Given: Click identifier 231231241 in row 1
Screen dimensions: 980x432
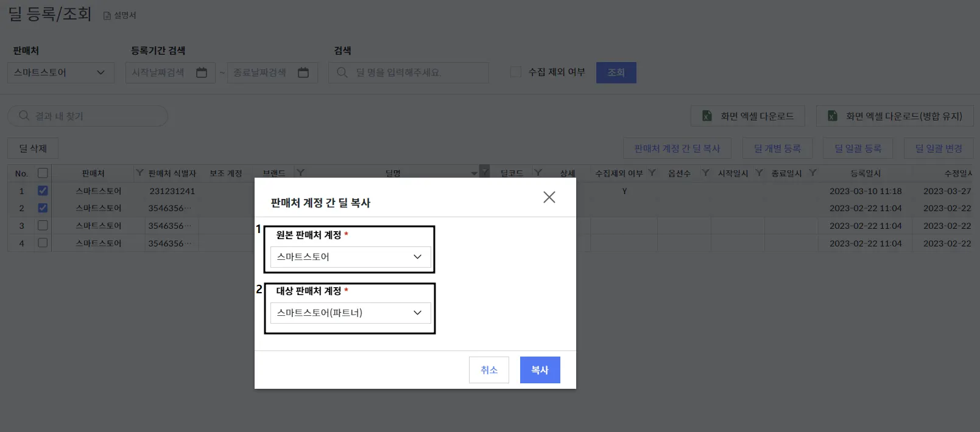Looking at the screenshot, I should 172,191.
